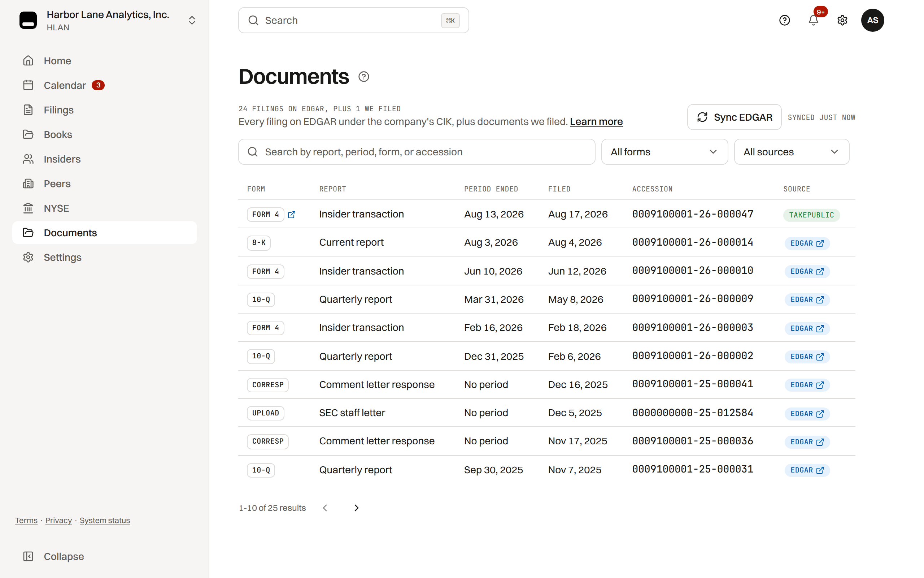Open Filings section
Image resolution: width=924 pixels, height=578 pixels.
click(x=105, y=110)
